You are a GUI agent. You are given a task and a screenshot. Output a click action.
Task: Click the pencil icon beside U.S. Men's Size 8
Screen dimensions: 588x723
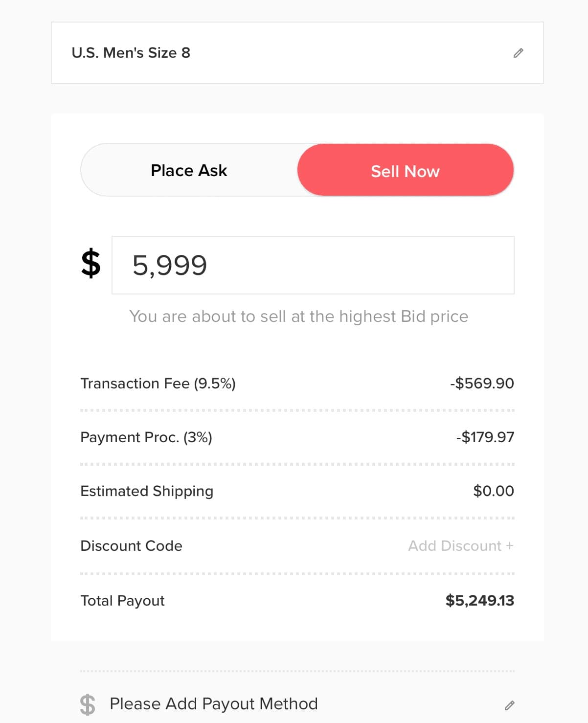tap(518, 53)
